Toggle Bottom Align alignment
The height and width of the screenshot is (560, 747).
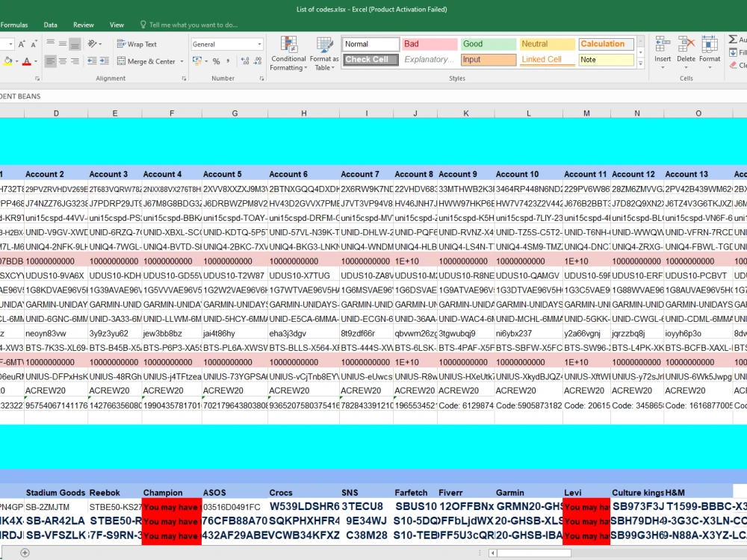75,44
